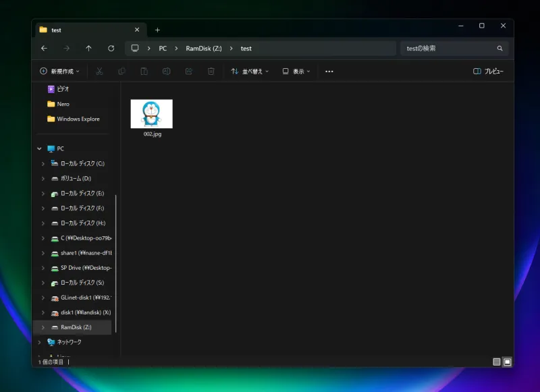Switch to details view in status bar
Image resolution: width=540 pixels, height=392 pixels.
[x=496, y=362]
